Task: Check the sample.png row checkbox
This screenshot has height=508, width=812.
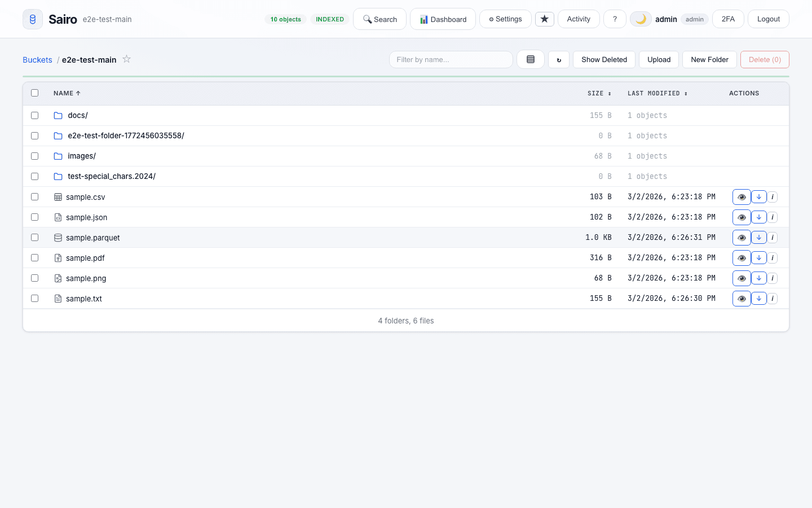Action: 35,278
